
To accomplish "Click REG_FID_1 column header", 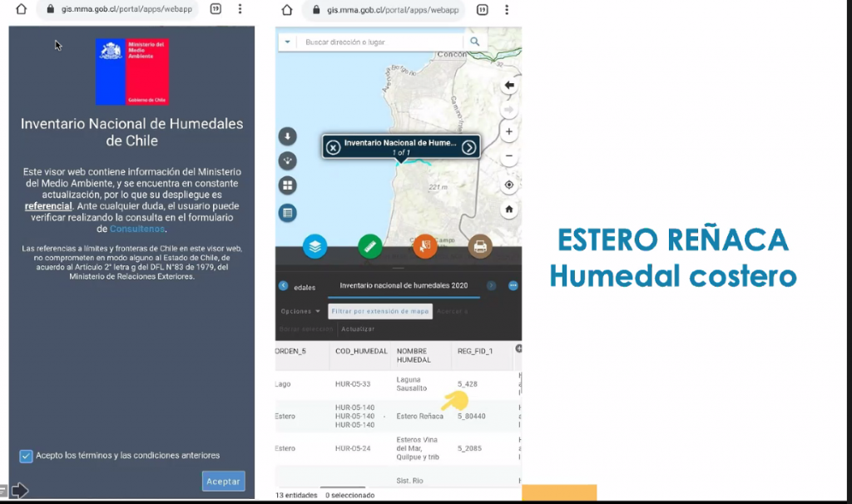I will (475, 352).
